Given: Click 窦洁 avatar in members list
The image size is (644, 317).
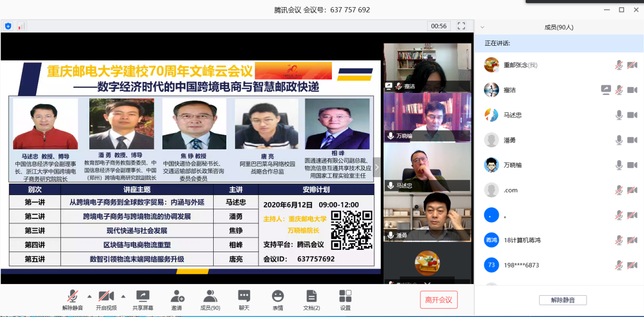Looking at the screenshot, I should click(x=491, y=90).
